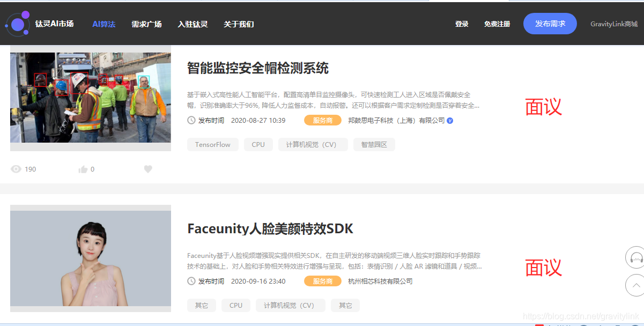Screen dimensions: 644x326
Task: Open the GravityLink商城 link
Action: coord(614,24)
